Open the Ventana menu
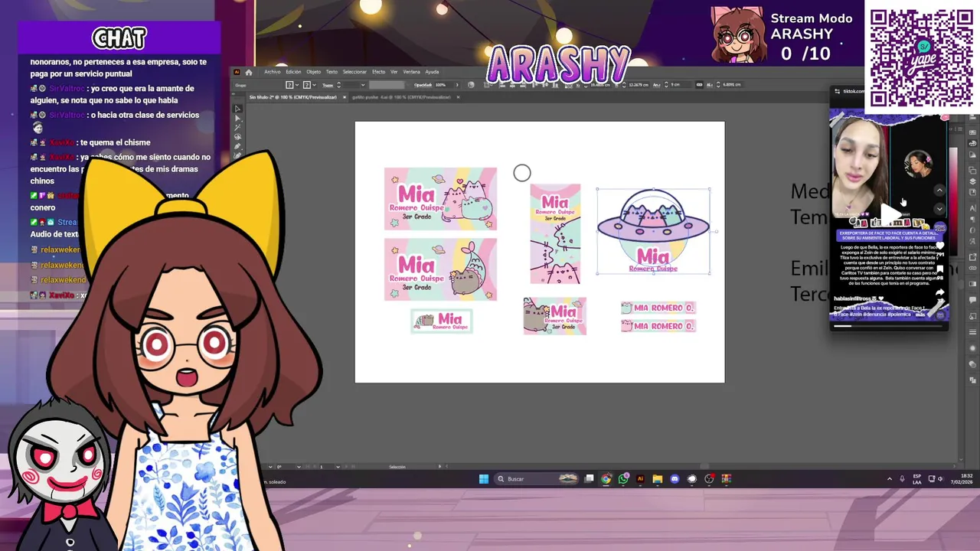Image resolution: width=980 pixels, height=551 pixels. (x=411, y=72)
